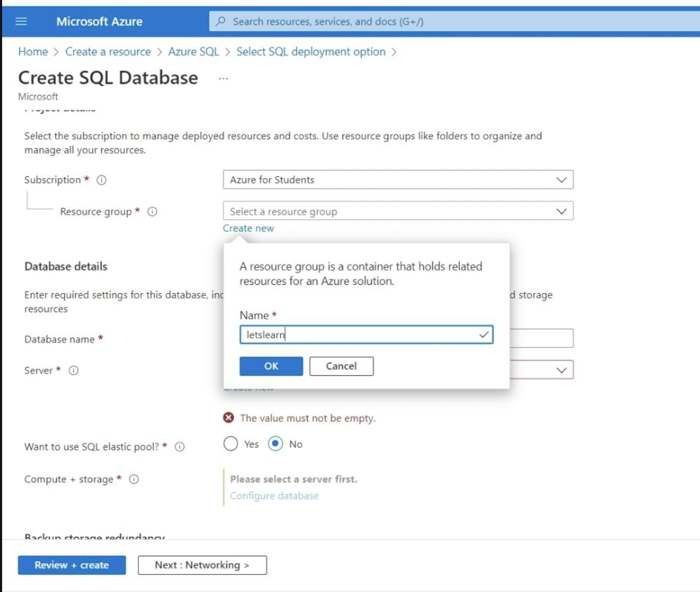Image resolution: width=700 pixels, height=592 pixels.
Task: Expand the Server dropdown arrow
Action: pos(562,370)
